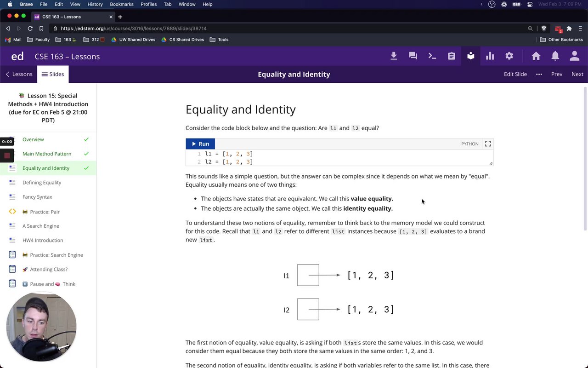588x368 pixels.
Task: Open notifications bell icon
Action: (555, 56)
